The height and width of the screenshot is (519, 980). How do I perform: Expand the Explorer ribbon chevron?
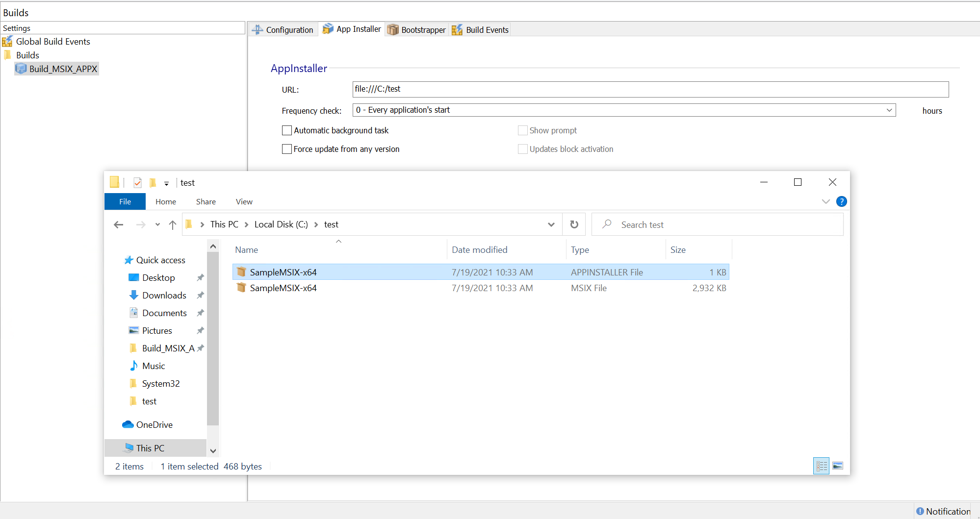tap(826, 201)
